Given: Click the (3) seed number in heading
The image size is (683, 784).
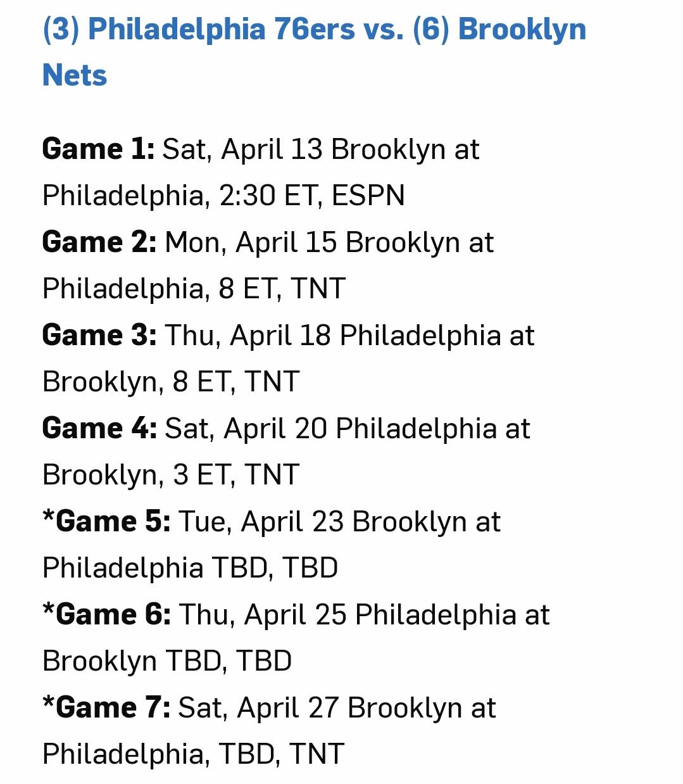Looking at the screenshot, I should (61, 30).
